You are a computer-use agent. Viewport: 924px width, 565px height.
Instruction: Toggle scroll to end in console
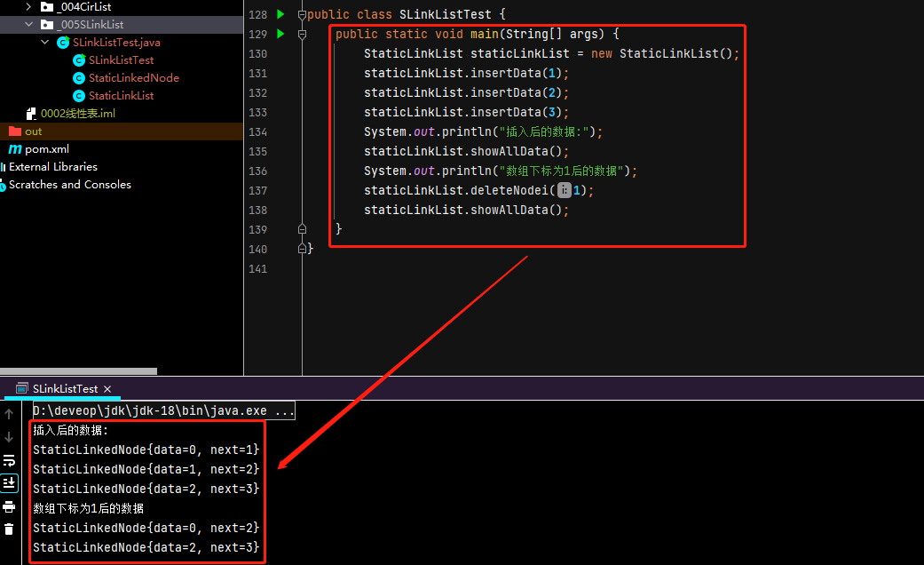tap(9, 483)
